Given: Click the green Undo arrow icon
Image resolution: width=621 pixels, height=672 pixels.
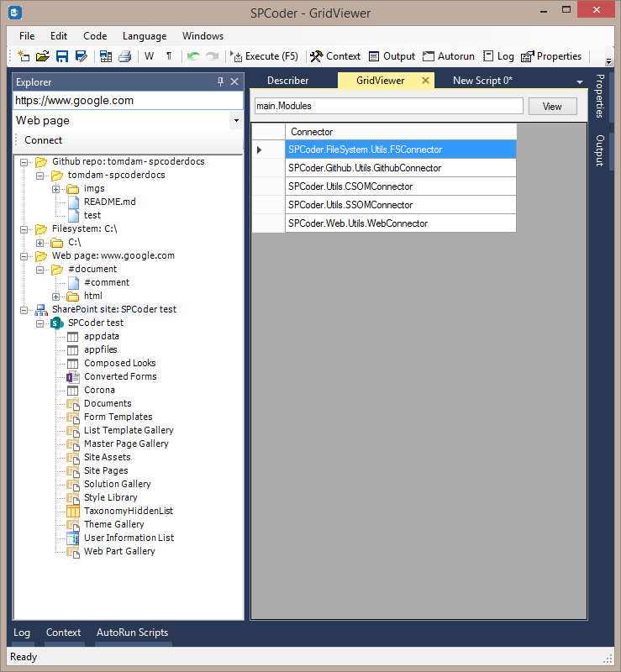Looking at the screenshot, I should click(x=193, y=56).
